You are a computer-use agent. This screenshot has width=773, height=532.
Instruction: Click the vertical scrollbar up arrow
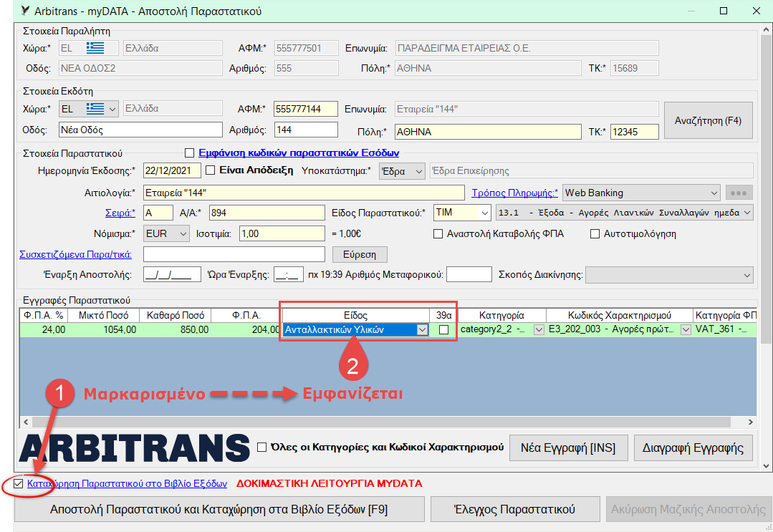[766, 30]
